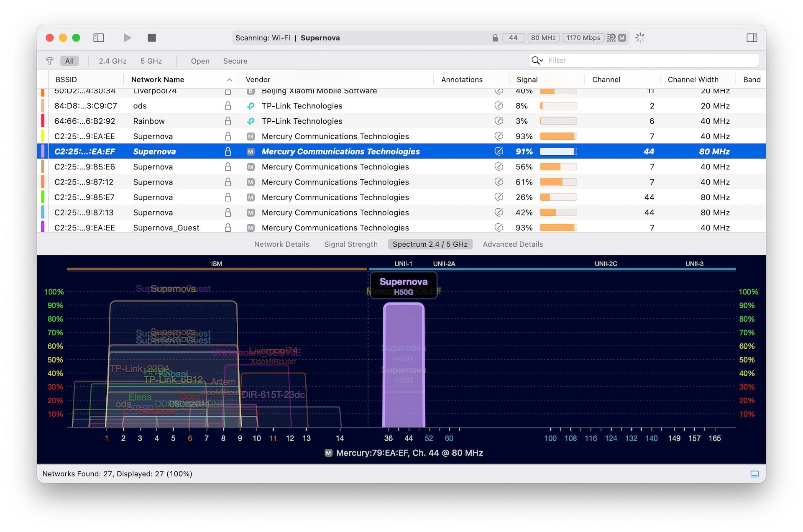
Task: Click annotation icon in ods row
Action: [499, 106]
